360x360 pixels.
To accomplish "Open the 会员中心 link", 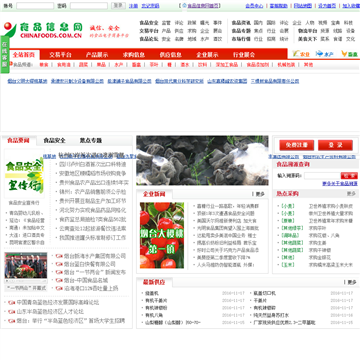I will (x=254, y=6).
